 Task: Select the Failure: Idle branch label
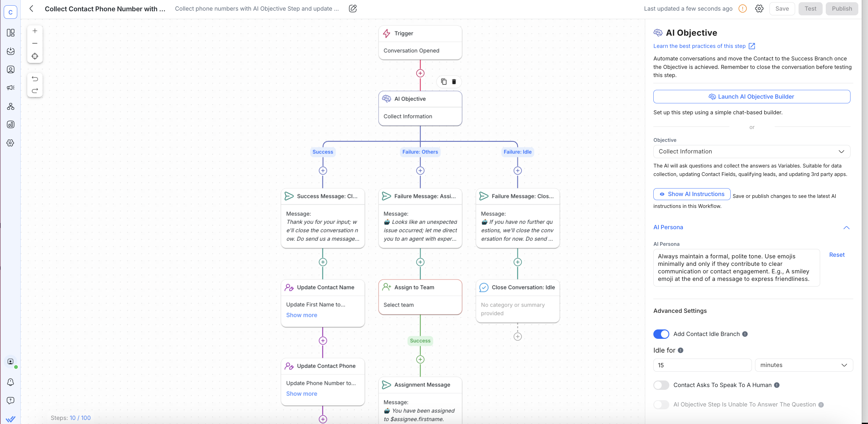tap(517, 152)
